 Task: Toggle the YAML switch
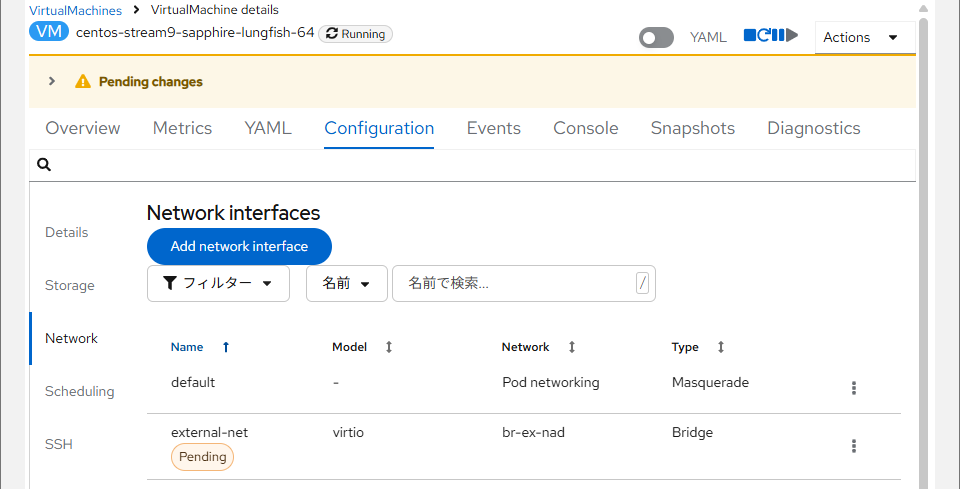[656, 38]
